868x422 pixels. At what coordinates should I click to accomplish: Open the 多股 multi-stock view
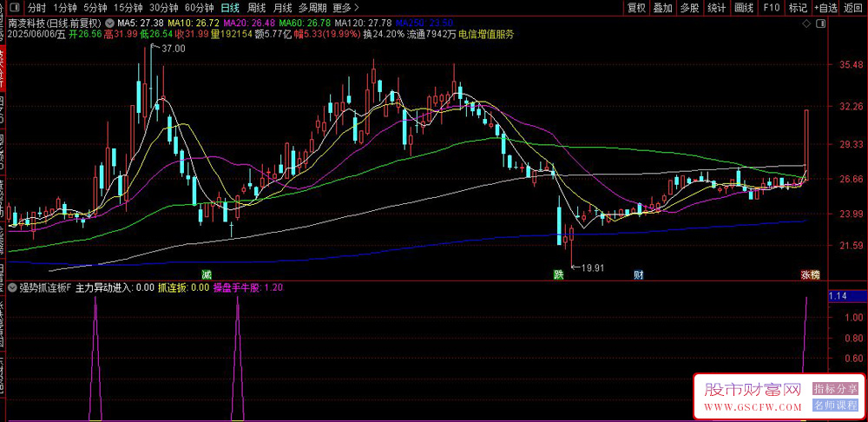[690, 8]
